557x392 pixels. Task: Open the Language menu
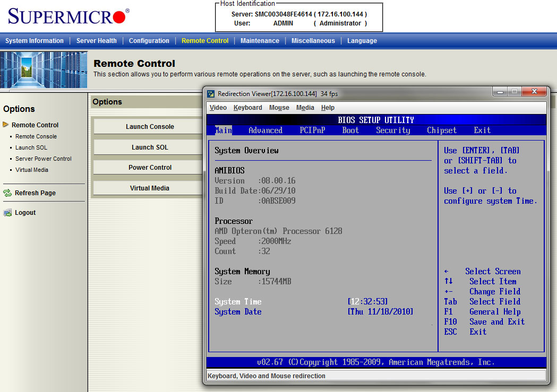tap(362, 41)
